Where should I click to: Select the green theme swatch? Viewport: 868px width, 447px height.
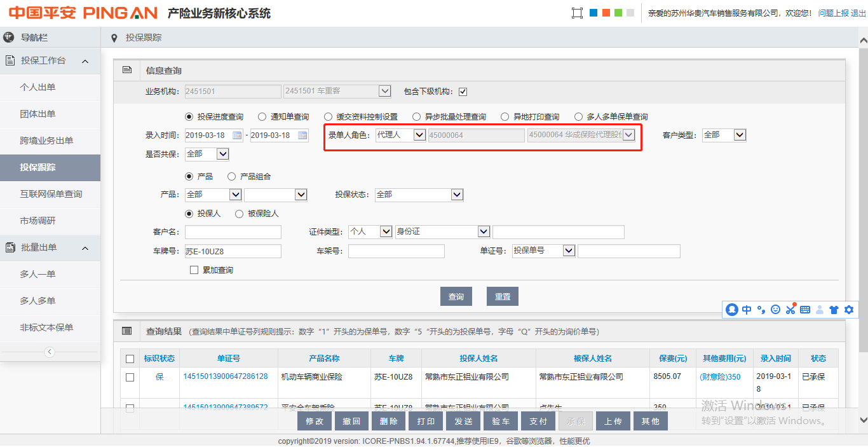pos(618,13)
